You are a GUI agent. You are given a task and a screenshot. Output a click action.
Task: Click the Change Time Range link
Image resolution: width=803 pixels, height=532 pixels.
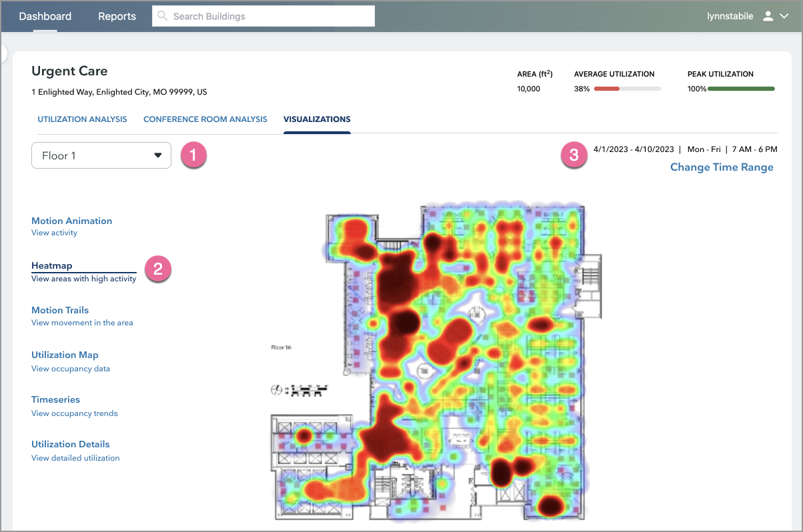(722, 167)
